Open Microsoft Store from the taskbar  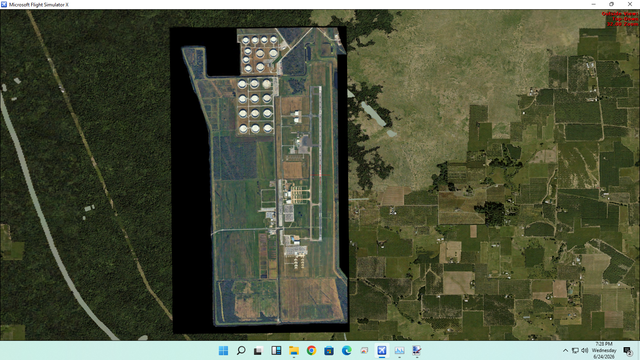(x=329, y=351)
